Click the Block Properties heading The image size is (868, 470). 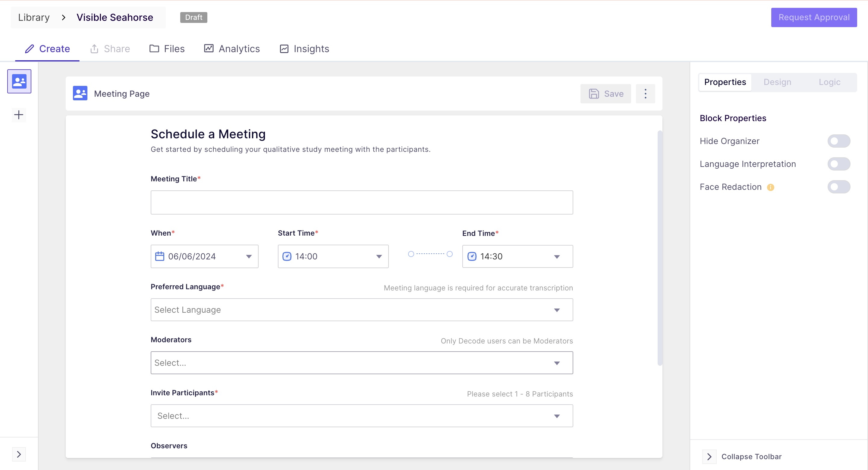coord(733,118)
